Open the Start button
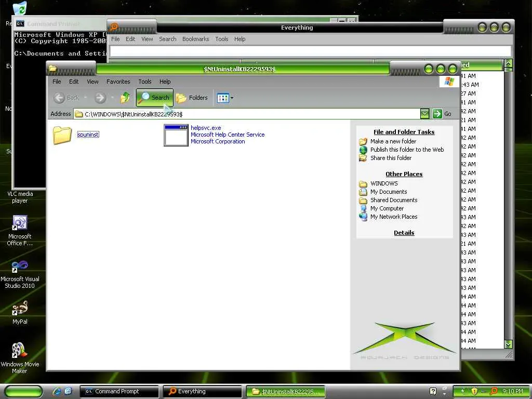532x399 pixels. click(24, 392)
